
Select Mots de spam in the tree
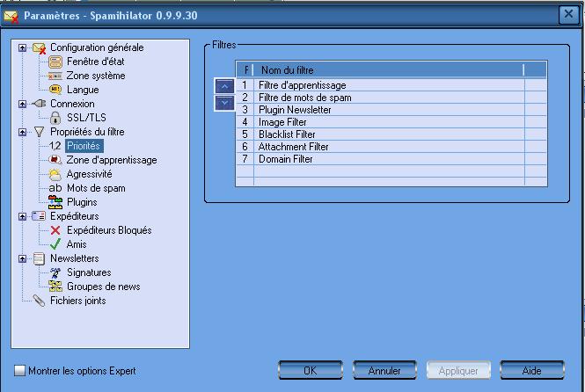tap(96, 188)
